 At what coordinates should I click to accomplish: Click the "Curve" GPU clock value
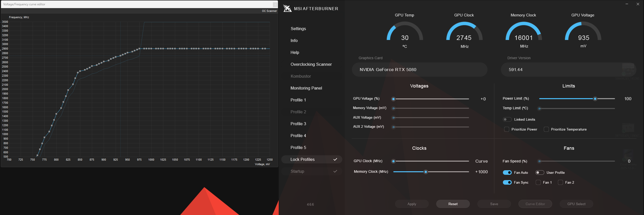pyautogui.click(x=481, y=161)
